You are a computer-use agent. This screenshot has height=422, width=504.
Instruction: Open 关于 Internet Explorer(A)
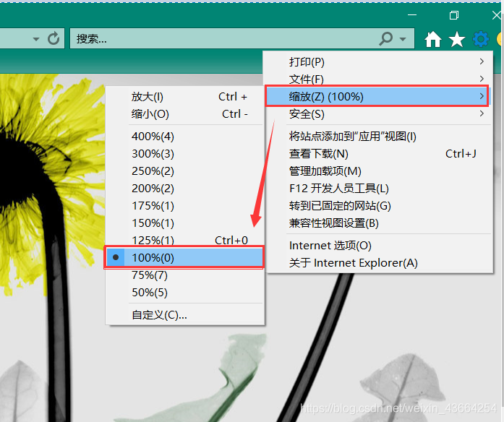coord(378,263)
